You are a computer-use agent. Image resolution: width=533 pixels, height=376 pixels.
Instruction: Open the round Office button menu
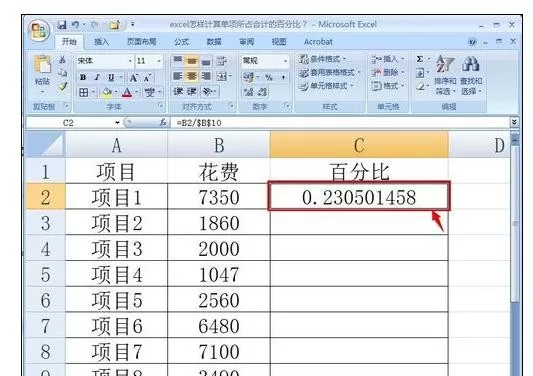[x=39, y=31]
